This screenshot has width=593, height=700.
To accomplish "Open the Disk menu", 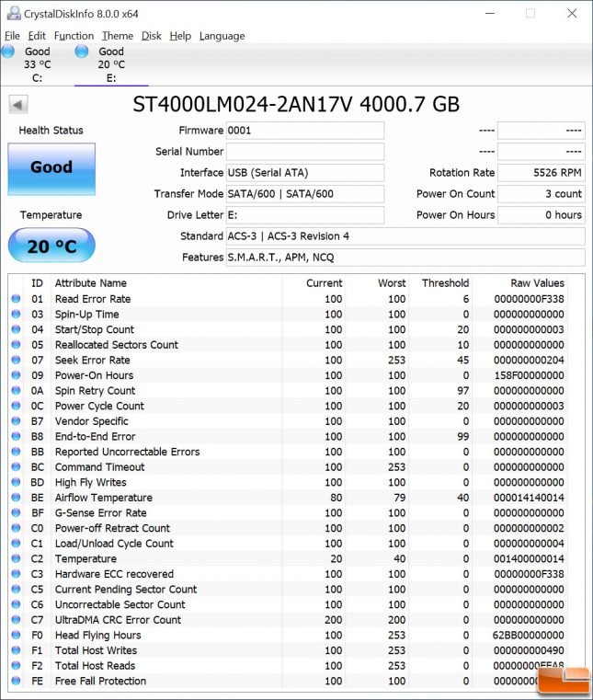I will (x=152, y=36).
